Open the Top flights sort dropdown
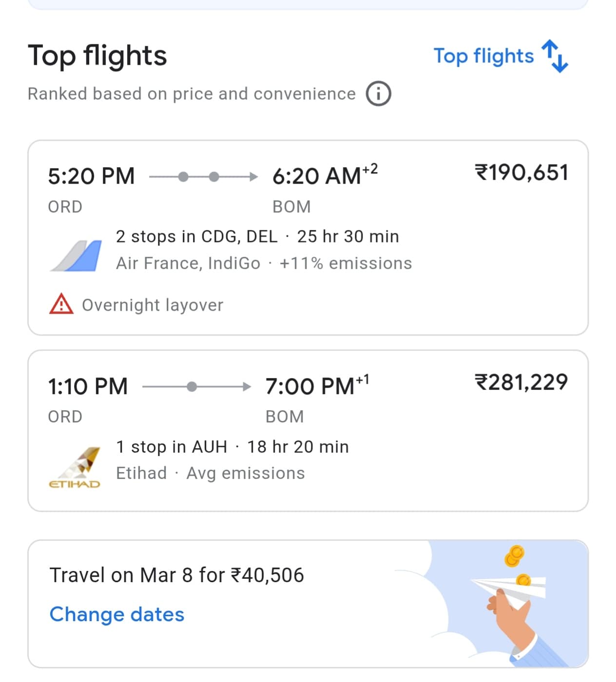The width and height of the screenshot is (616, 682). click(483, 56)
